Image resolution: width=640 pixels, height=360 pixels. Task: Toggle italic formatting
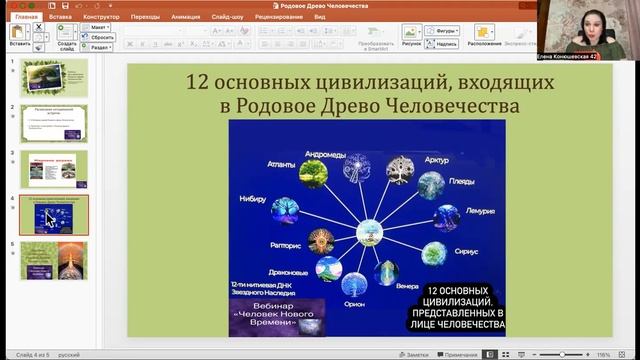click(x=142, y=44)
